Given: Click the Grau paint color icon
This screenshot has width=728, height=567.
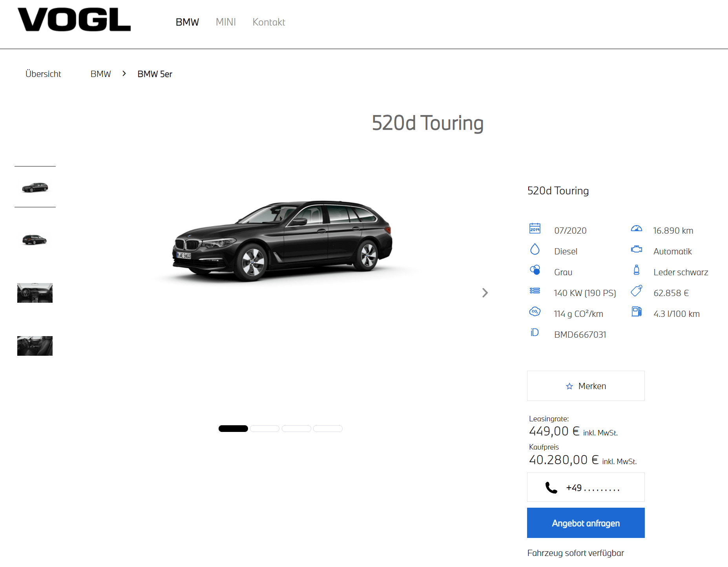Looking at the screenshot, I should (x=535, y=270).
